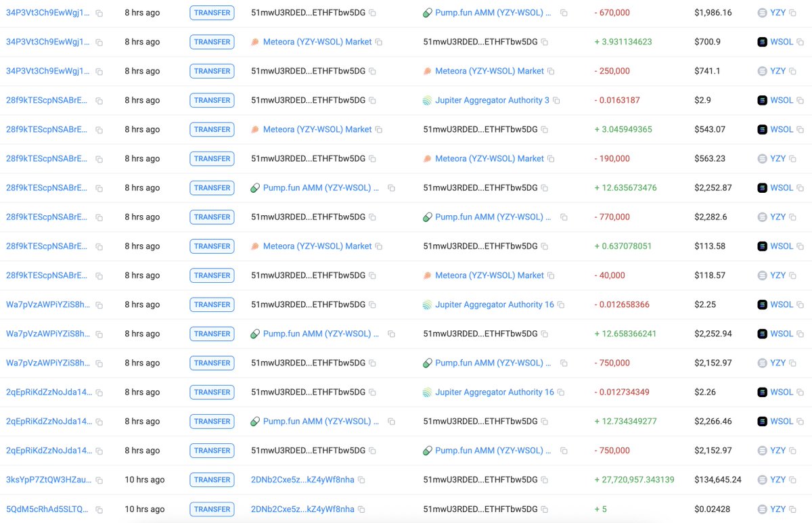Click the TRANSFER button in the first row
Viewport: 812px width, 523px height.
(212, 12)
